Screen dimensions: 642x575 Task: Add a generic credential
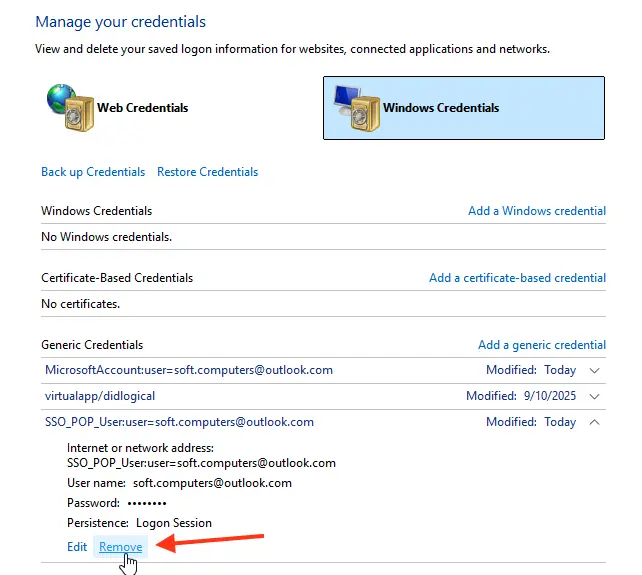pos(541,345)
